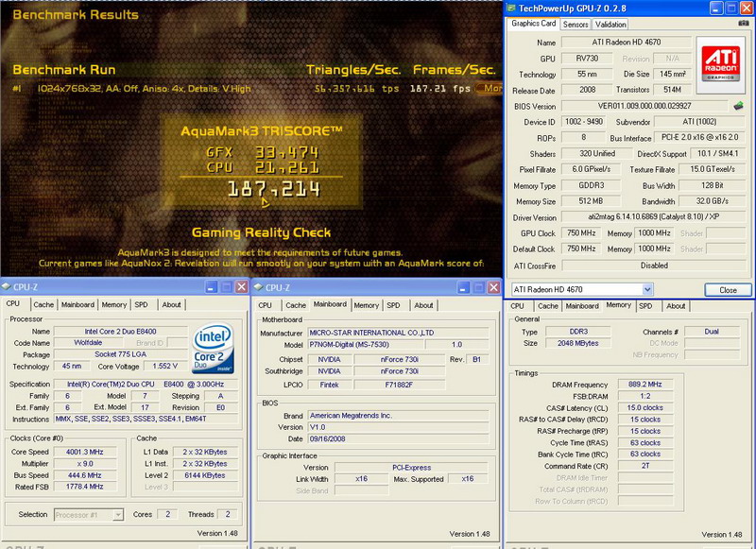The image size is (756, 549).
Task: Click the BIOS save chip icon in GPU-Z
Action: tap(738, 106)
